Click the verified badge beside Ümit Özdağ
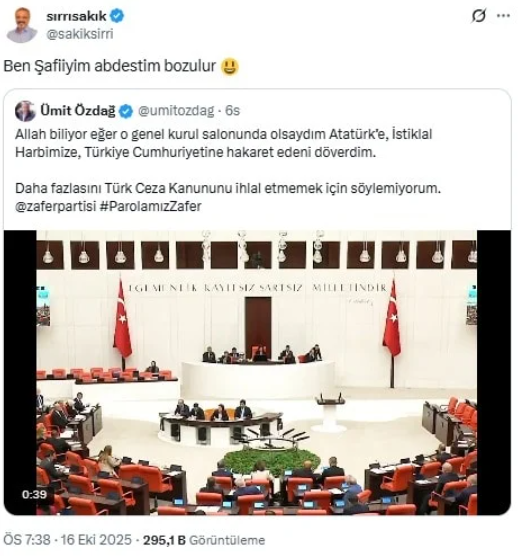This screenshot has width=518, height=557. click(x=126, y=111)
